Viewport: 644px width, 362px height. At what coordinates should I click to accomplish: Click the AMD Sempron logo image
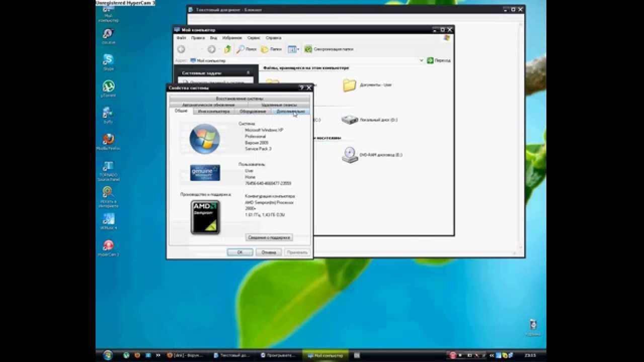[x=205, y=217]
